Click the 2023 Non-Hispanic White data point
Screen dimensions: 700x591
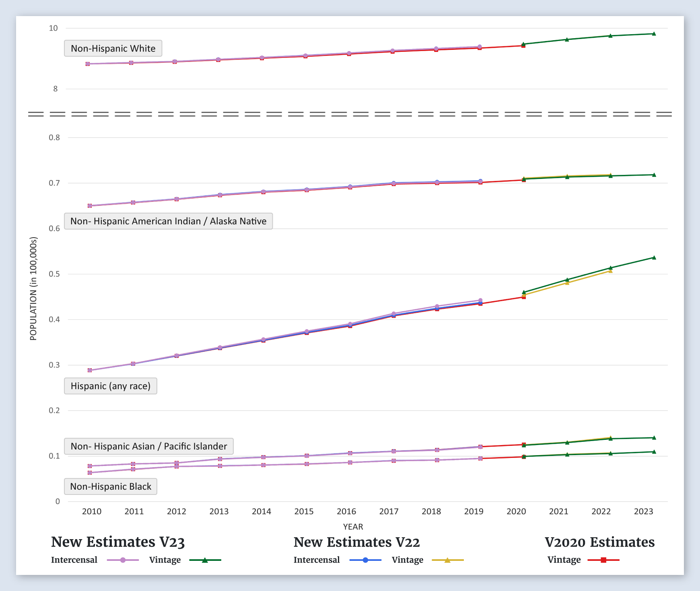654,34
